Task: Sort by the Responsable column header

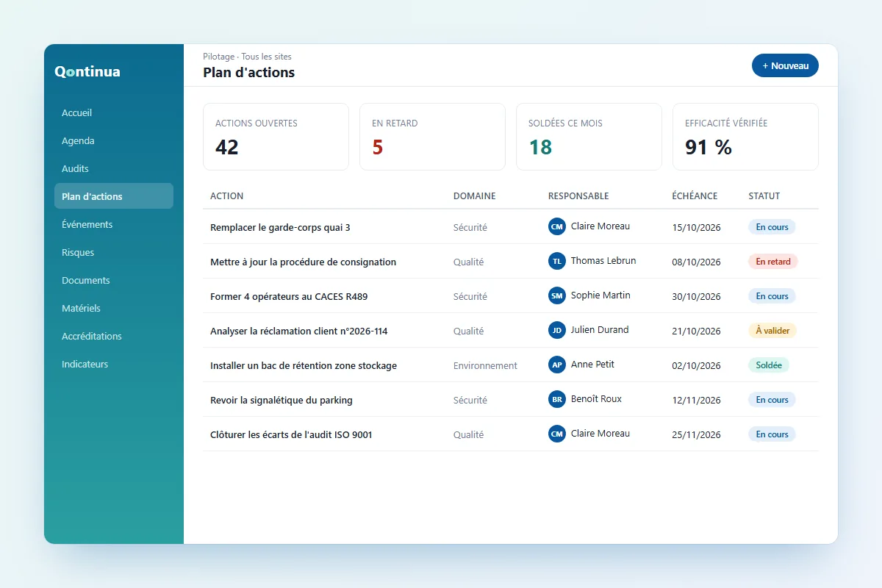Action: click(578, 196)
